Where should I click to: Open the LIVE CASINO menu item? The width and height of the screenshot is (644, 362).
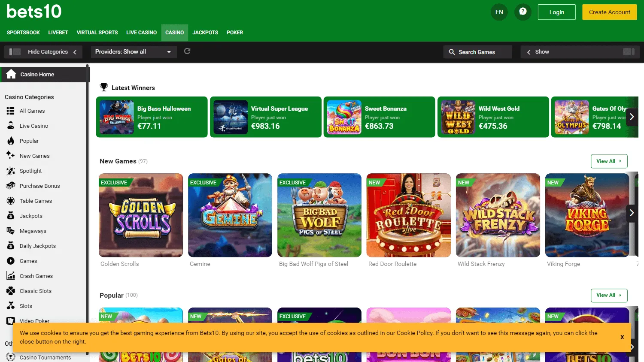(x=141, y=33)
